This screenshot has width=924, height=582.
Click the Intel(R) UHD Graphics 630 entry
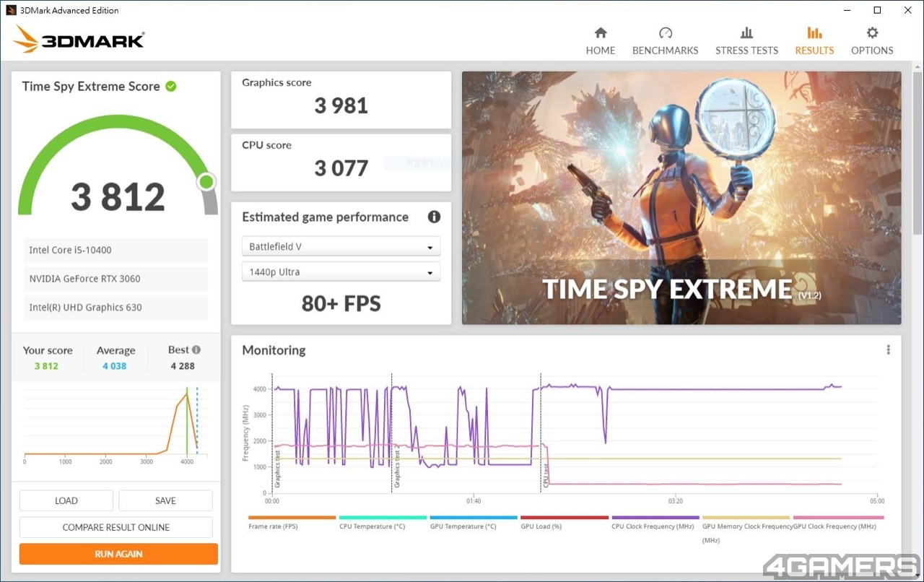point(116,307)
